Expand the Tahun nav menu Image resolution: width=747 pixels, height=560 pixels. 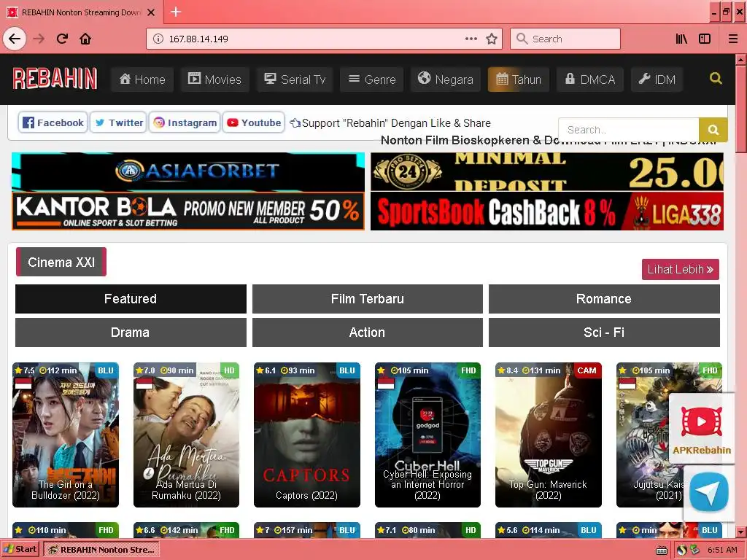(x=519, y=79)
